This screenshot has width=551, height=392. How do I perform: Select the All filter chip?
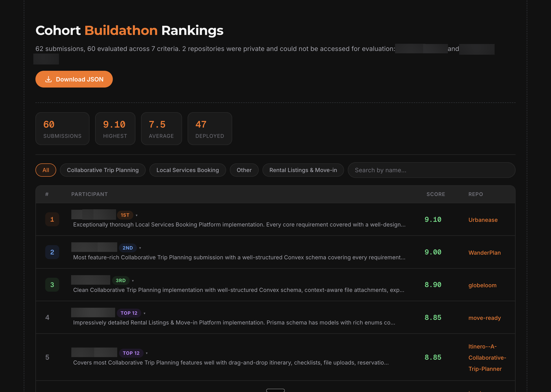pos(46,170)
